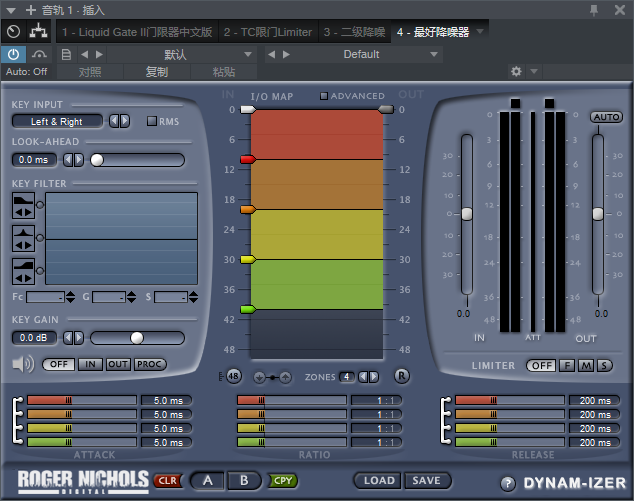Screen dimensions: 634x501
Task: Toggle the plugin power bypass button
Action: [x=13, y=54]
